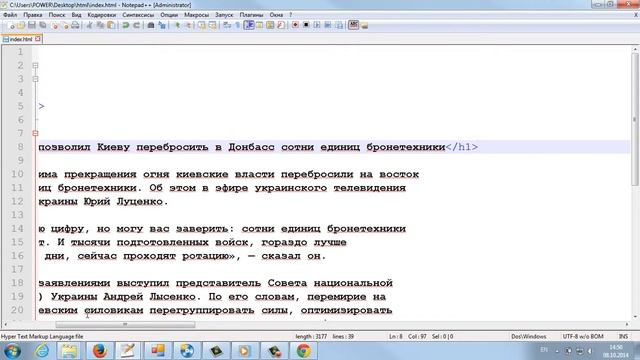
Task: Show the Document Map panel icon
Action: [270, 25]
